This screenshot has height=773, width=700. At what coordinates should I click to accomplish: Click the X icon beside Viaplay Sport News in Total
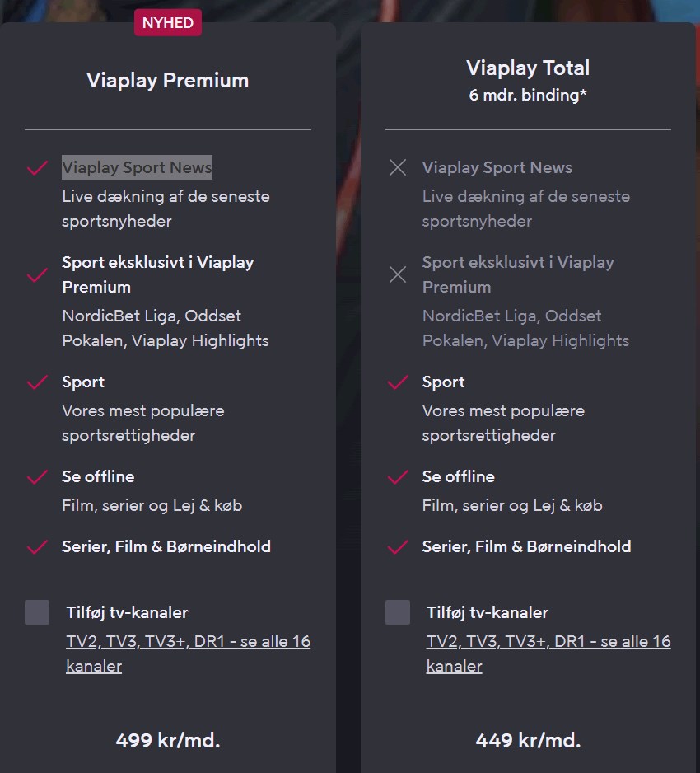tap(398, 168)
